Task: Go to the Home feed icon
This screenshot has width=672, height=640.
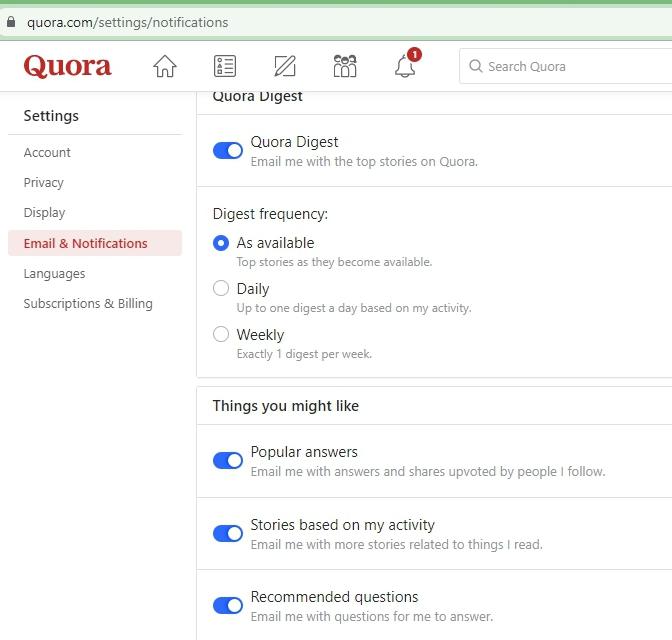Action: [x=165, y=66]
